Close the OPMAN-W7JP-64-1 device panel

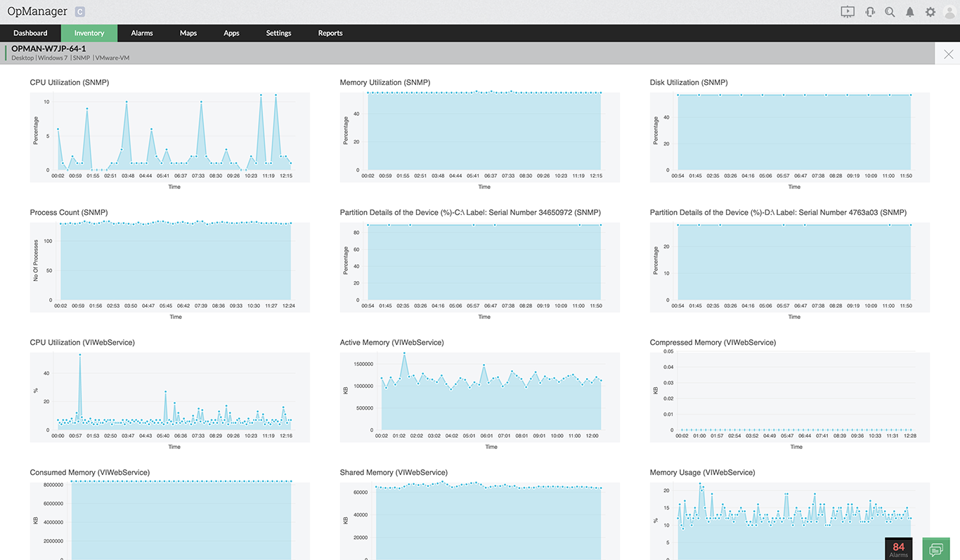click(x=948, y=54)
